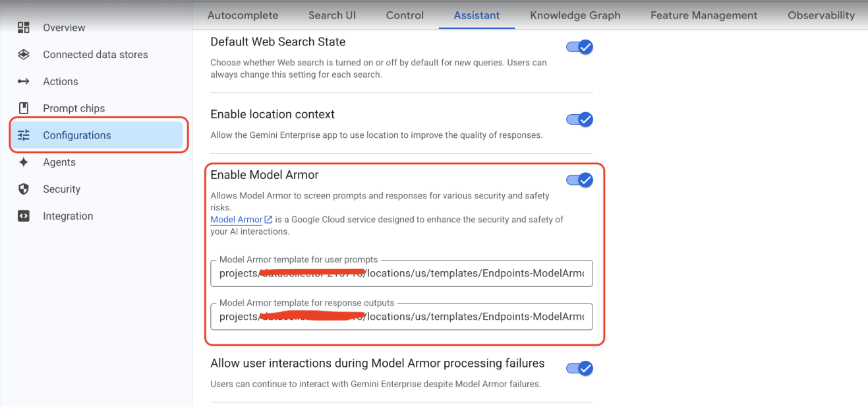Select the Assistant tab
The height and width of the screenshot is (407, 868).
tap(477, 15)
